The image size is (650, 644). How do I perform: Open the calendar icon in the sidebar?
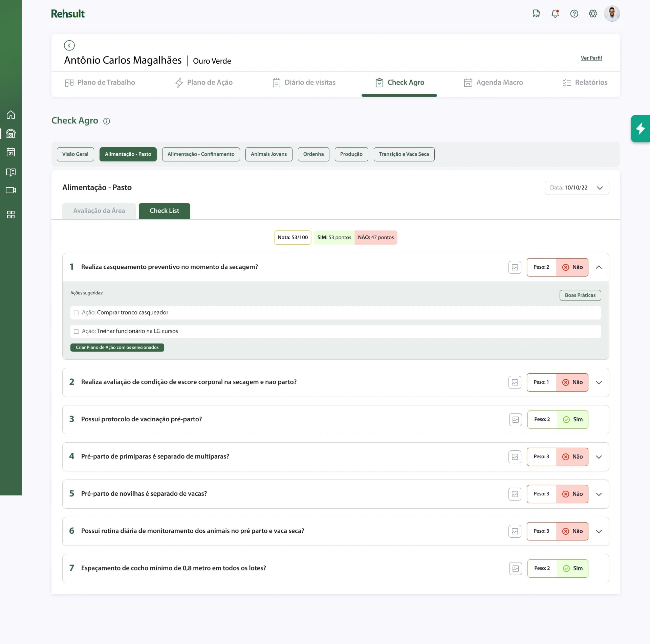click(11, 152)
